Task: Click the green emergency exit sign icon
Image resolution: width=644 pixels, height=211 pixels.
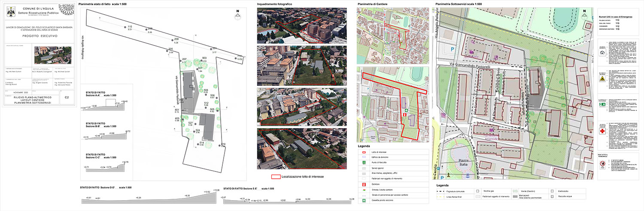Action: point(603,104)
